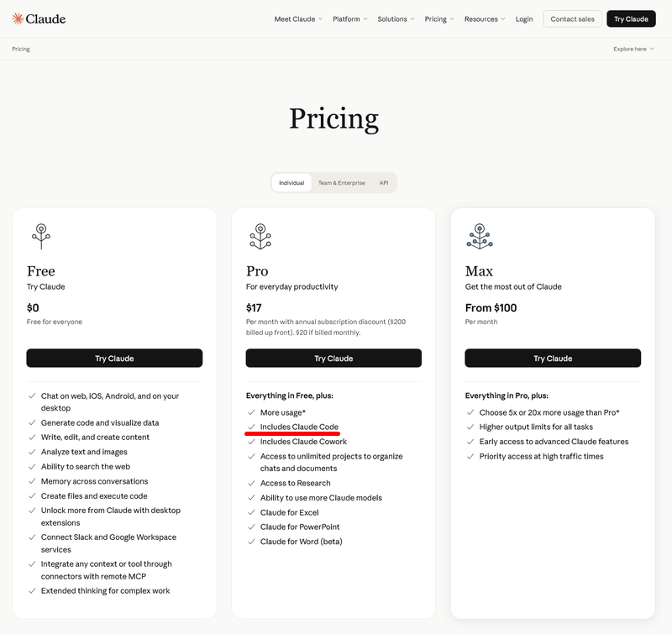Click the Max plan network icon
Viewport: 672px width, 634px height.
tap(480, 236)
